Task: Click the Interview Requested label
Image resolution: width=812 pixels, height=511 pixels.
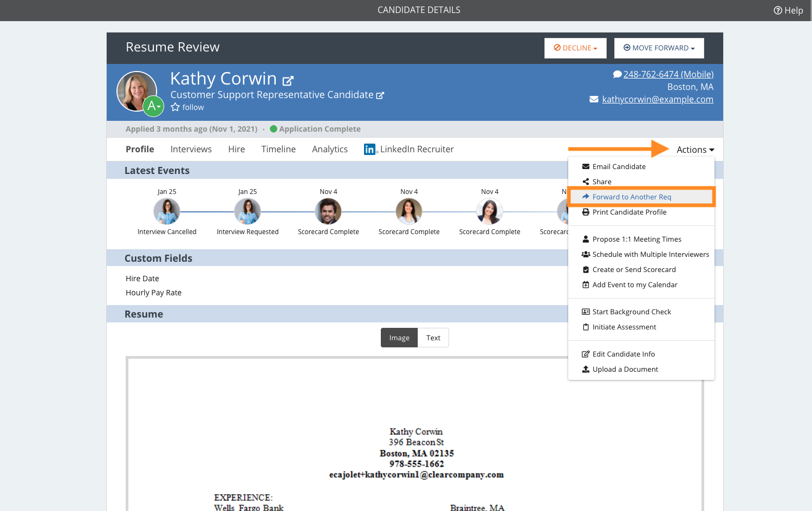Action: coord(248,232)
